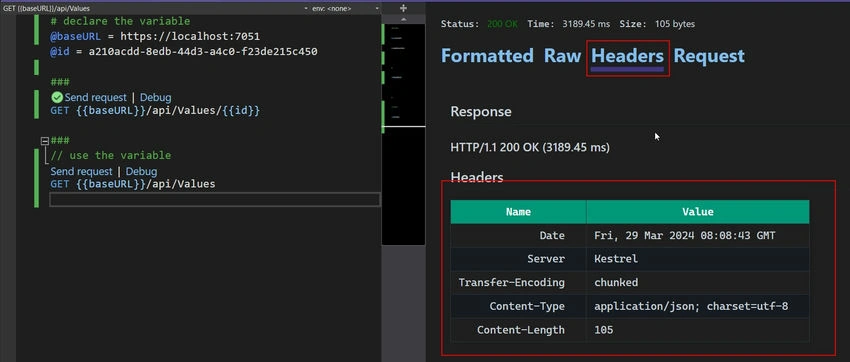Click the green check icon beside Send request
This screenshot has width=850, height=362.
point(57,98)
